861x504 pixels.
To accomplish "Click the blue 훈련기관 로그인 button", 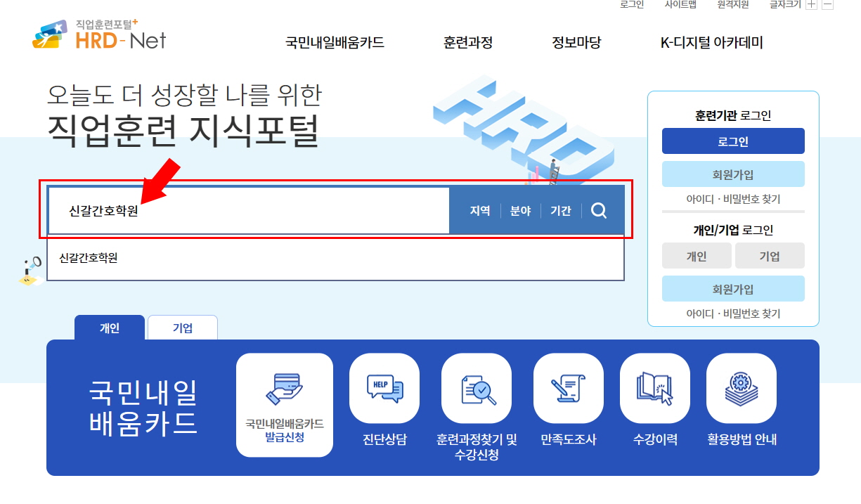I will click(x=733, y=141).
